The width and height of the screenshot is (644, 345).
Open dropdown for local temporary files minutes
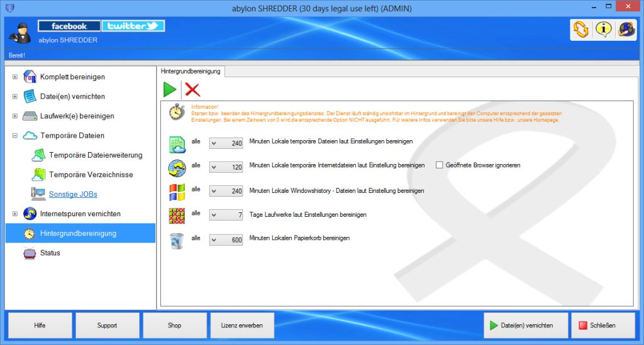[214, 143]
